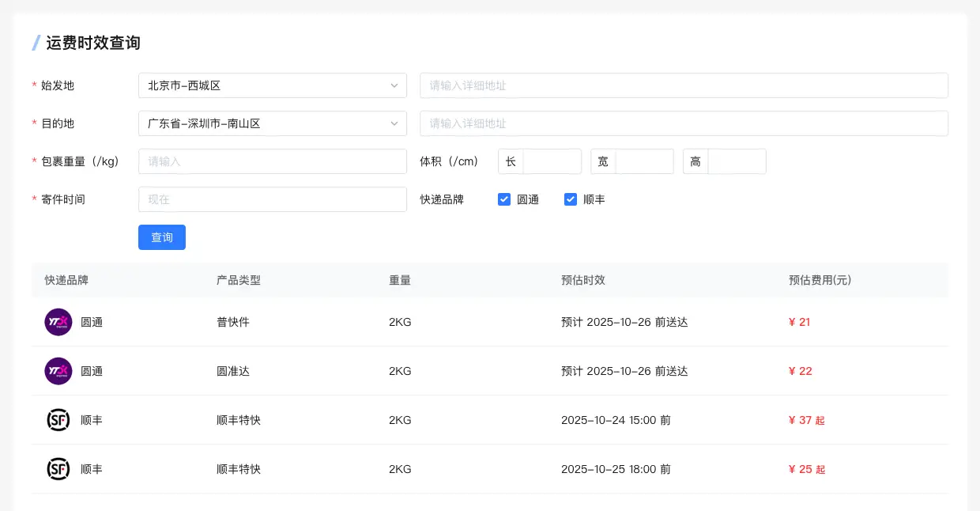Click the 预估时效 column header
Screen dimensions: 980x511
[x=582, y=280]
